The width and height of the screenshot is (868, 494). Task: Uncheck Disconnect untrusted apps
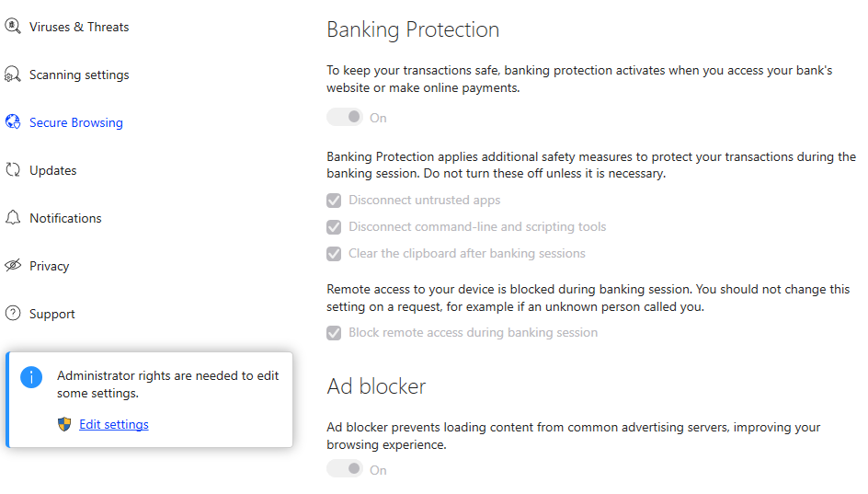(x=334, y=201)
